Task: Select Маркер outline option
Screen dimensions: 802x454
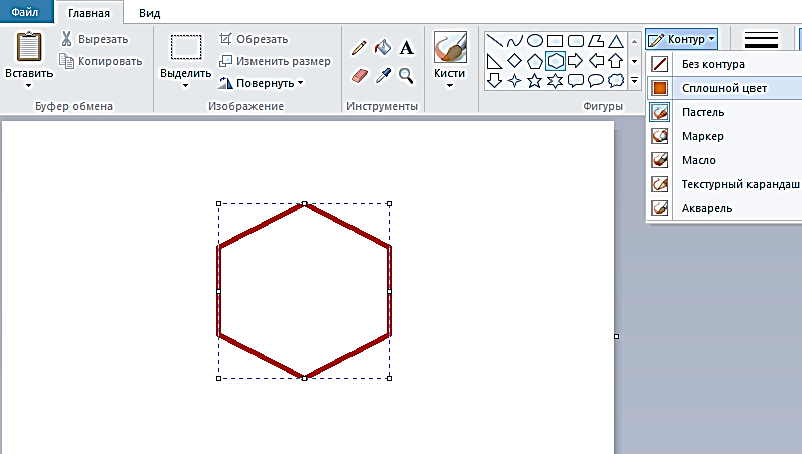Action: tap(724, 136)
